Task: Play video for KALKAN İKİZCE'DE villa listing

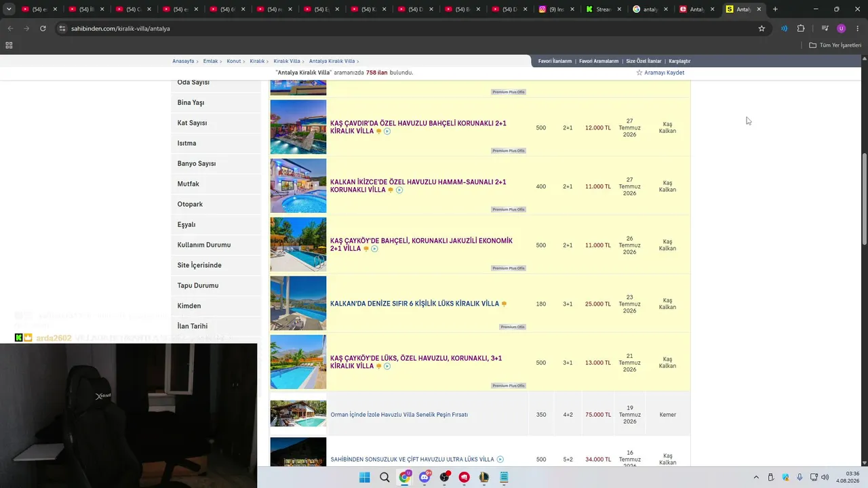Action: (x=399, y=190)
